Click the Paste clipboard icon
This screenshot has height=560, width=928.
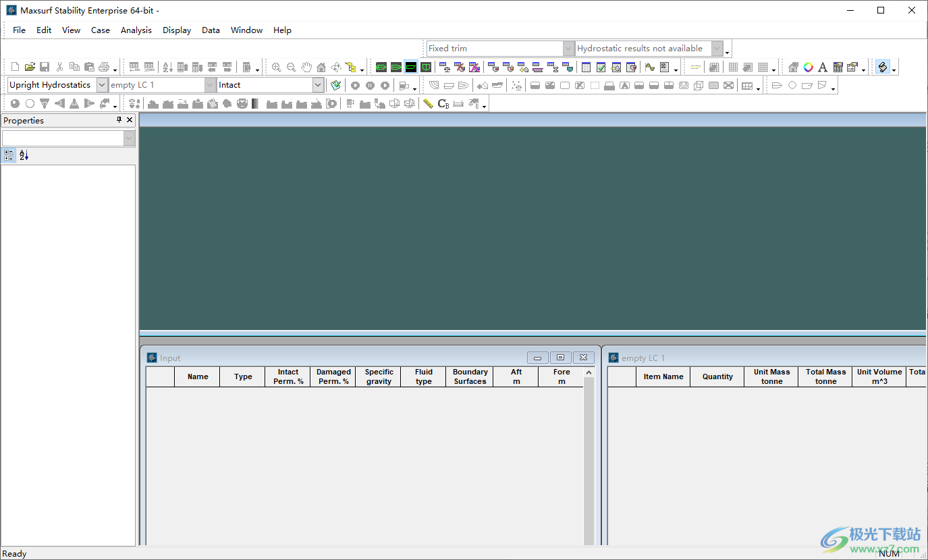[89, 67]
